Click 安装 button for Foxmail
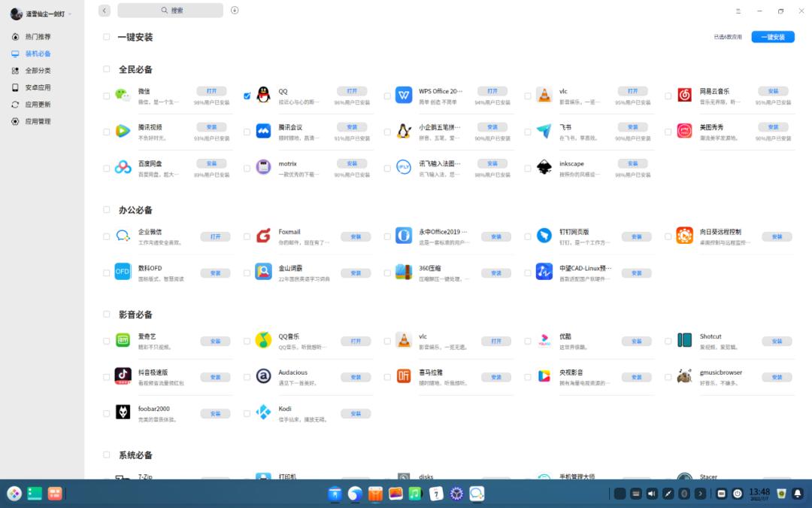 [356, 237]
